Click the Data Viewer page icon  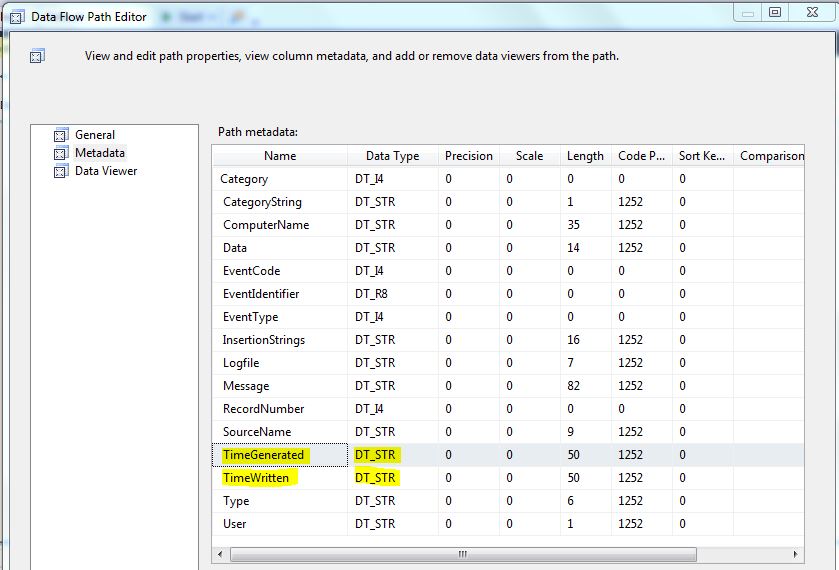60,171
